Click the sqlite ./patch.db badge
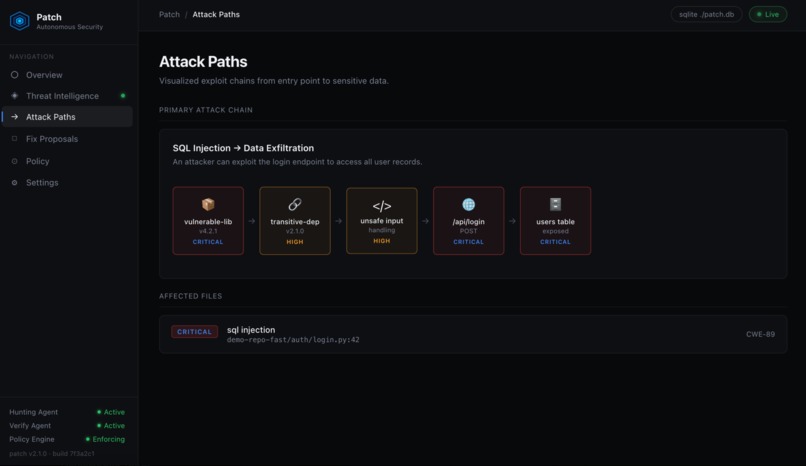Screen dimensions: 806x466 pos(706,14)
